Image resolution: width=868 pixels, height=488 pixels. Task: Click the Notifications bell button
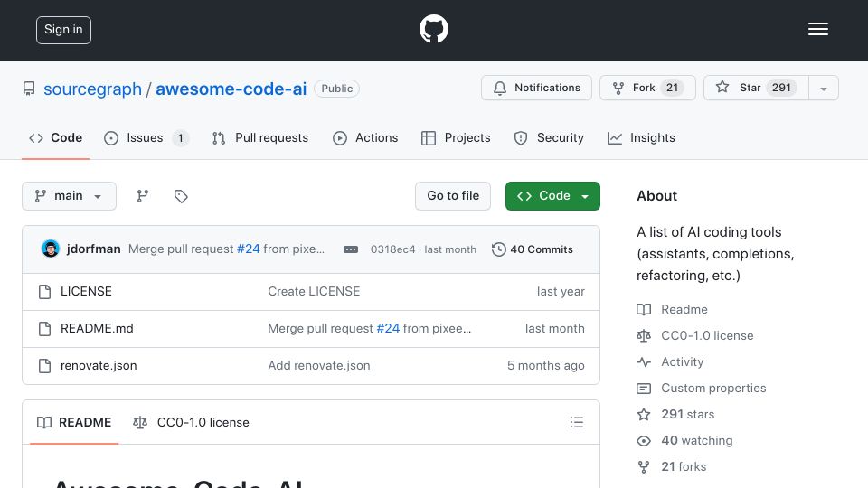(x=536, y=88)
